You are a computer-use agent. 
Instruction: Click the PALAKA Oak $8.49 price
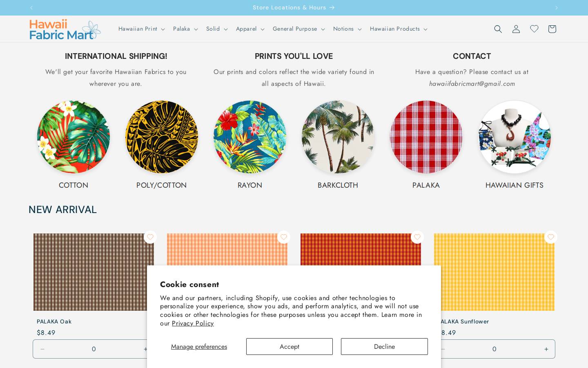pos(46,333)
